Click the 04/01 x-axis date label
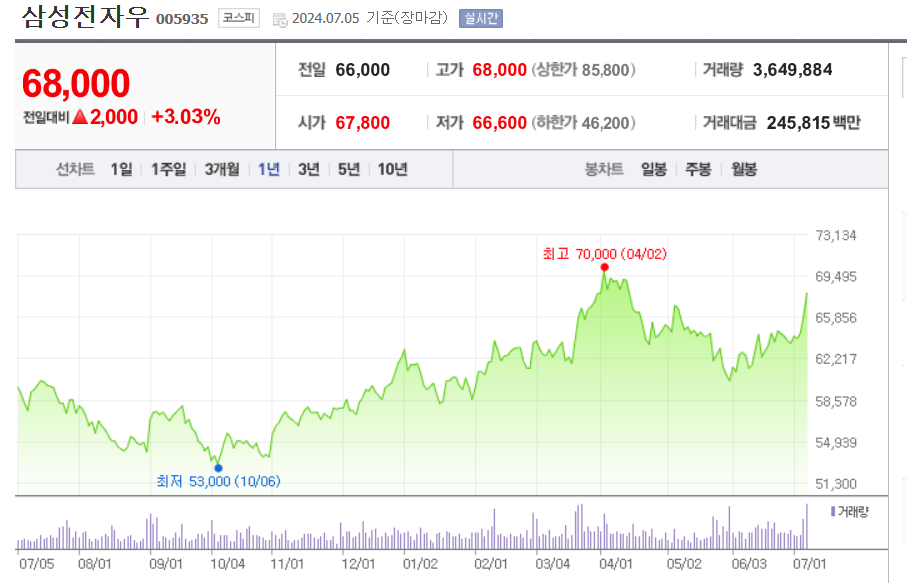 [x=616, y=563]
